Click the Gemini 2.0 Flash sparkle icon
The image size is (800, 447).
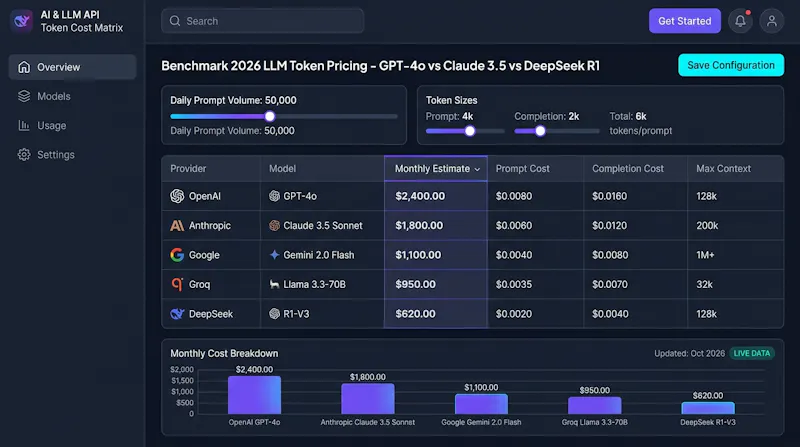(274, 255)
